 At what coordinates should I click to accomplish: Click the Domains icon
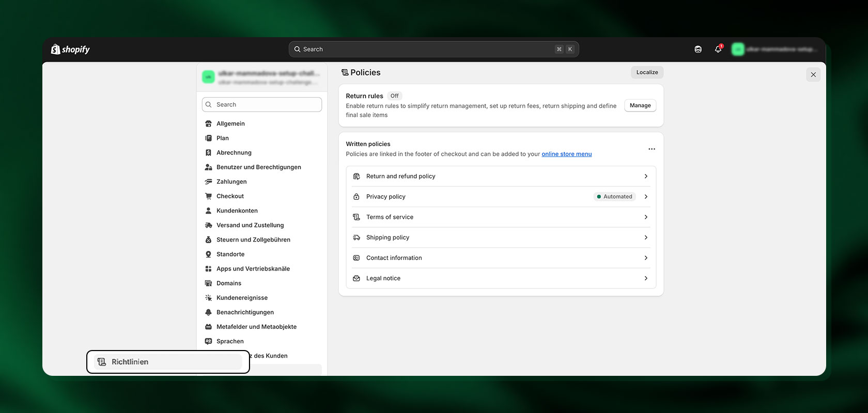click(208, 283)
